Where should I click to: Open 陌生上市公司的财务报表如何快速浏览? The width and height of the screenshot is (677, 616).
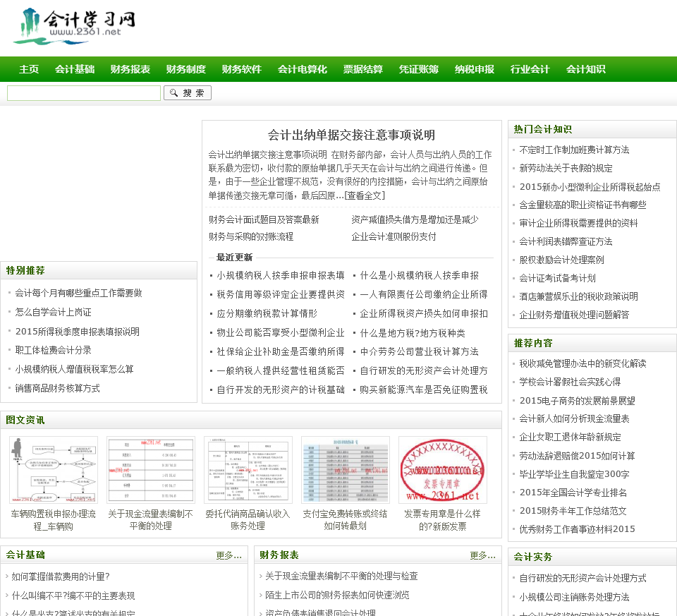337,595
